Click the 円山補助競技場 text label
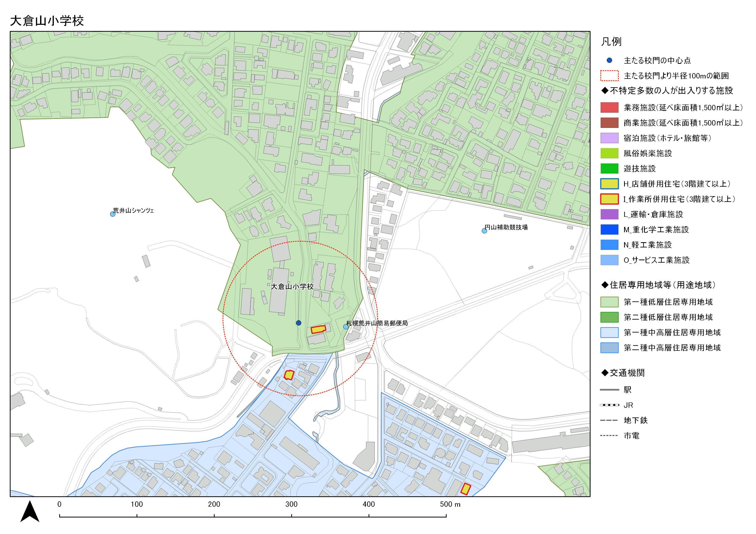 click(506, 227)
